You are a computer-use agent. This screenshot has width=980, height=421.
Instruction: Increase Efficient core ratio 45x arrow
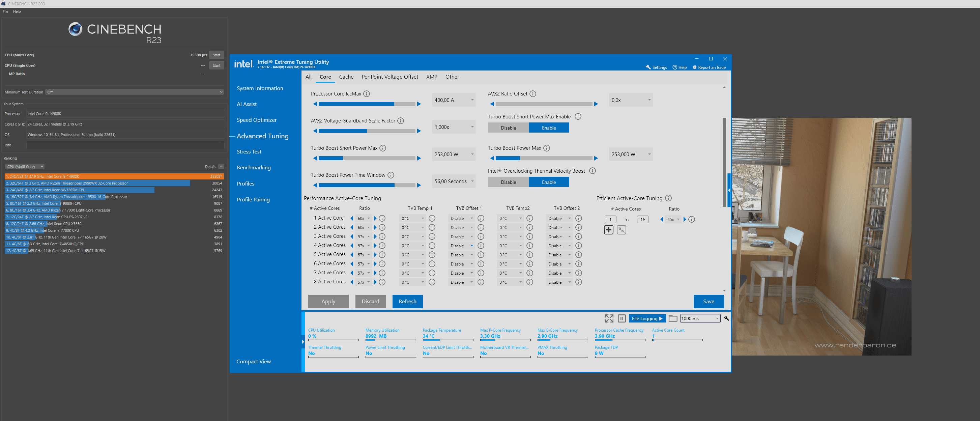click(685, 219)
